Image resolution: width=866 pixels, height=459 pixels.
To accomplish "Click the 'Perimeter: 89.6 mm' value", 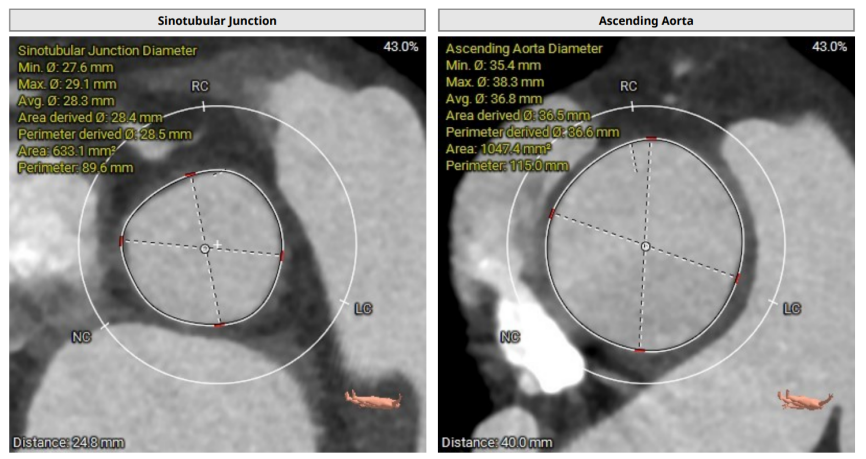I will pos(76,168).
